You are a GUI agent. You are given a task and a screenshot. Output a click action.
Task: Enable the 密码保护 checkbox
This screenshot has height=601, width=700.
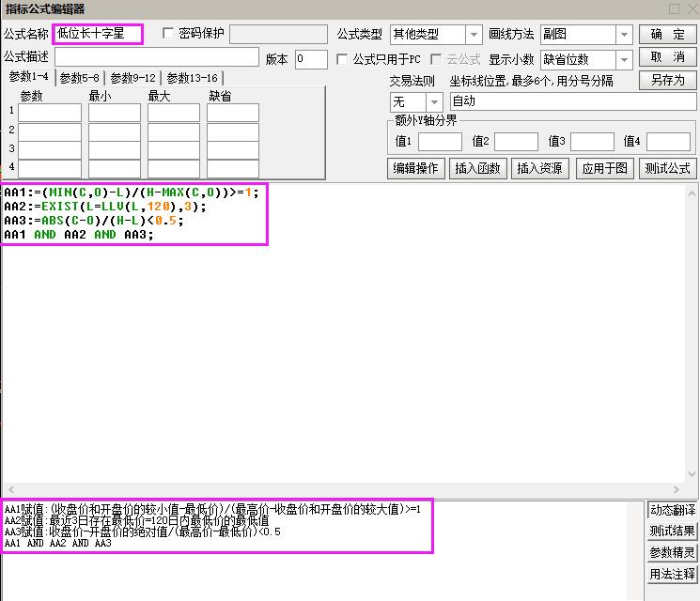[x=169, y=34]
